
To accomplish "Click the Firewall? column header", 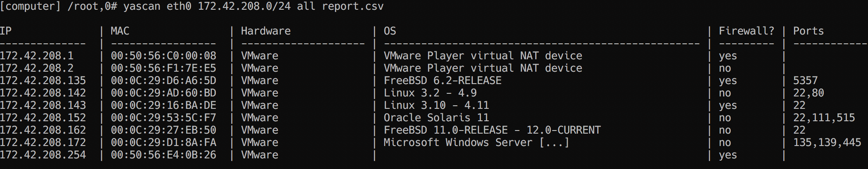I will 747,31.
